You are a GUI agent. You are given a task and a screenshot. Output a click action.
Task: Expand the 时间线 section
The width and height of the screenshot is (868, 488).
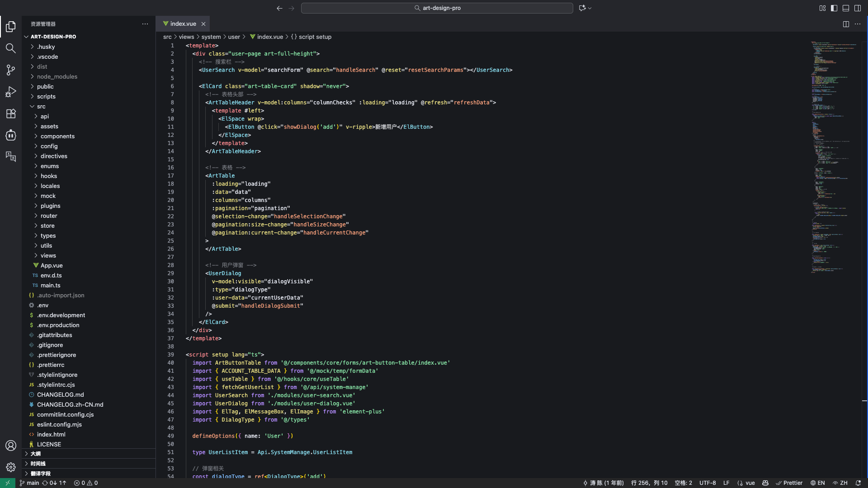(38, 464)
